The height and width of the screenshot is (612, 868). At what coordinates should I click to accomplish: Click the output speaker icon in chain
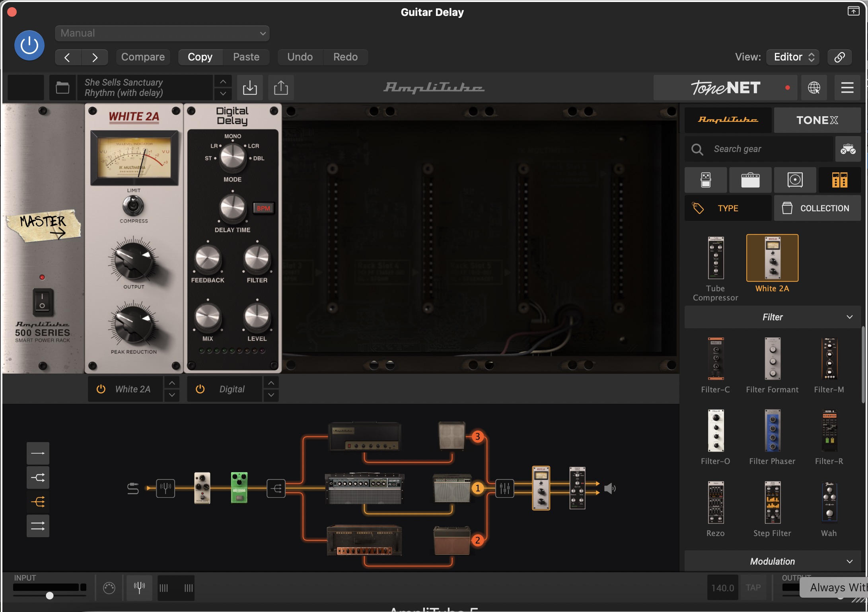(610, 488)
